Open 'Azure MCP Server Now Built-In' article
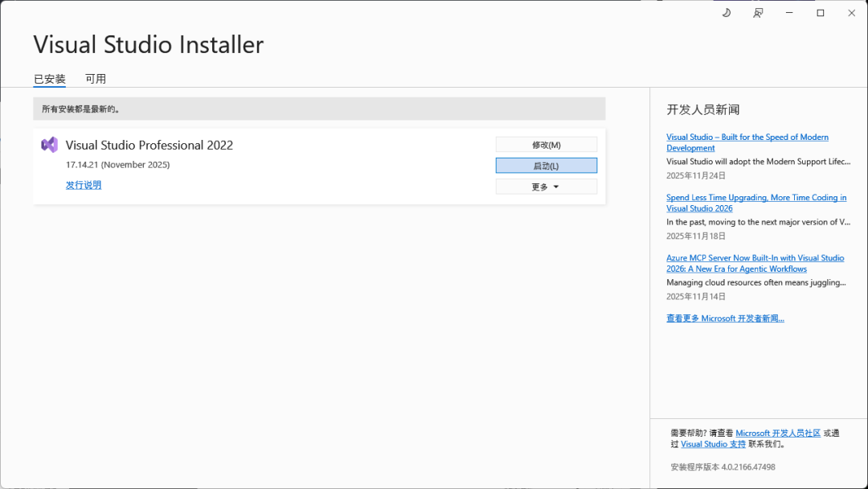Screen dimensions: 868x489 (755, 263)
